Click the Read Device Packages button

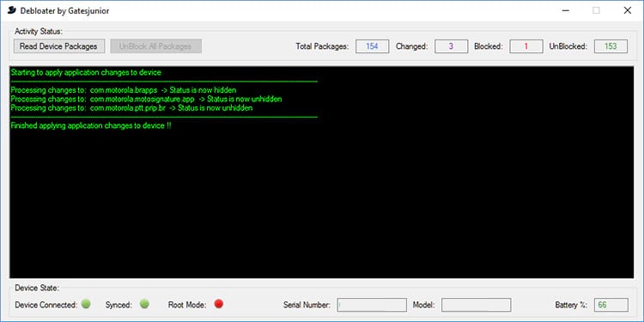(59, 46)
